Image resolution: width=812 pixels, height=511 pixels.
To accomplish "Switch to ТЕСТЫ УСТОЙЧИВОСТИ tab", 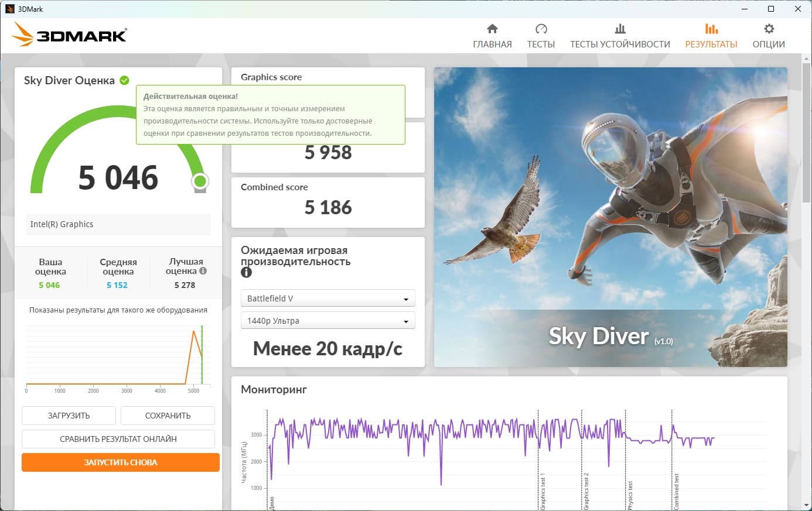I will tap(620, 36).
